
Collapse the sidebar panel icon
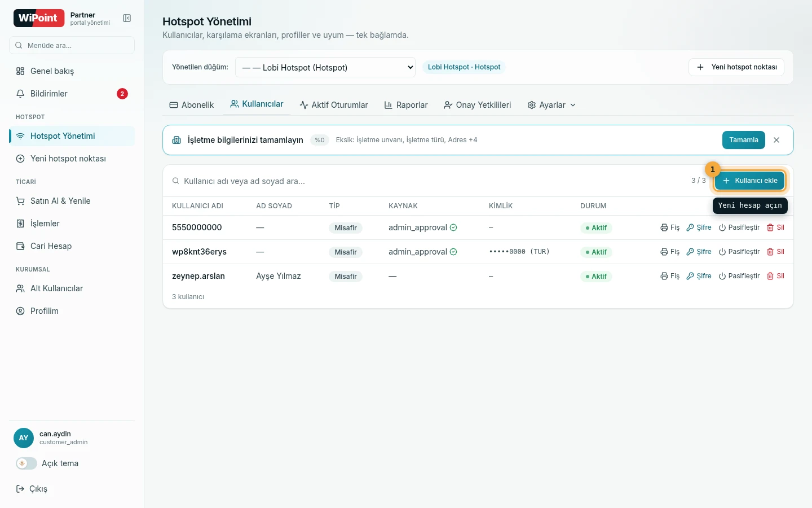coord(127,19)
